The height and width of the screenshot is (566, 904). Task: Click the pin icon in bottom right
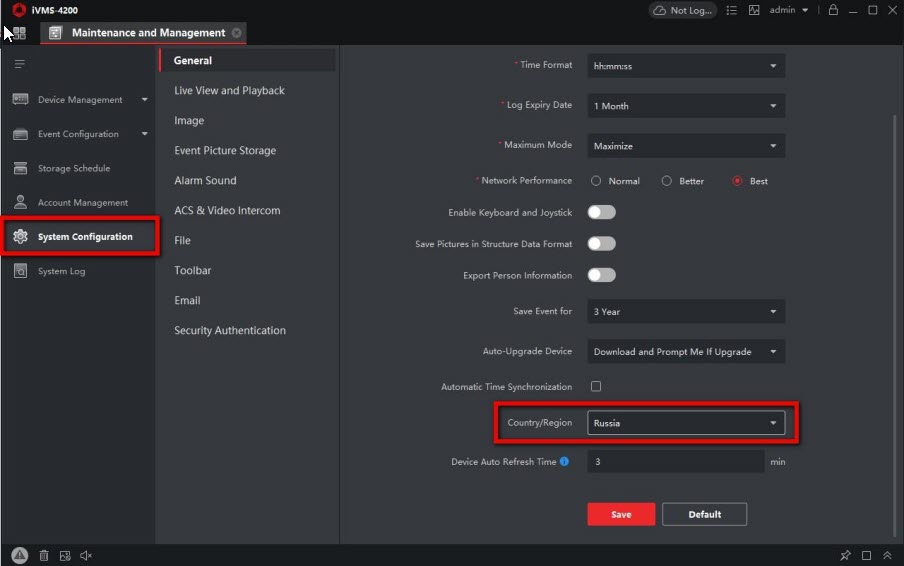(845, 555)
